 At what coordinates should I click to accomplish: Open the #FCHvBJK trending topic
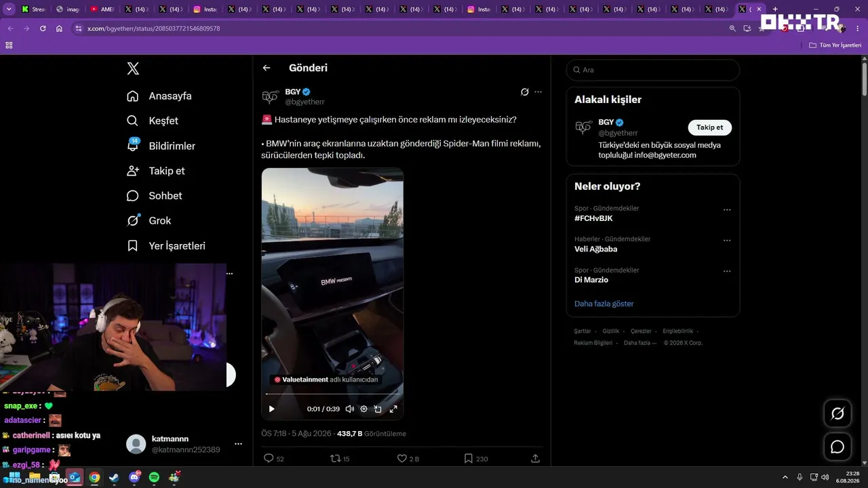[x=593, y=219]
